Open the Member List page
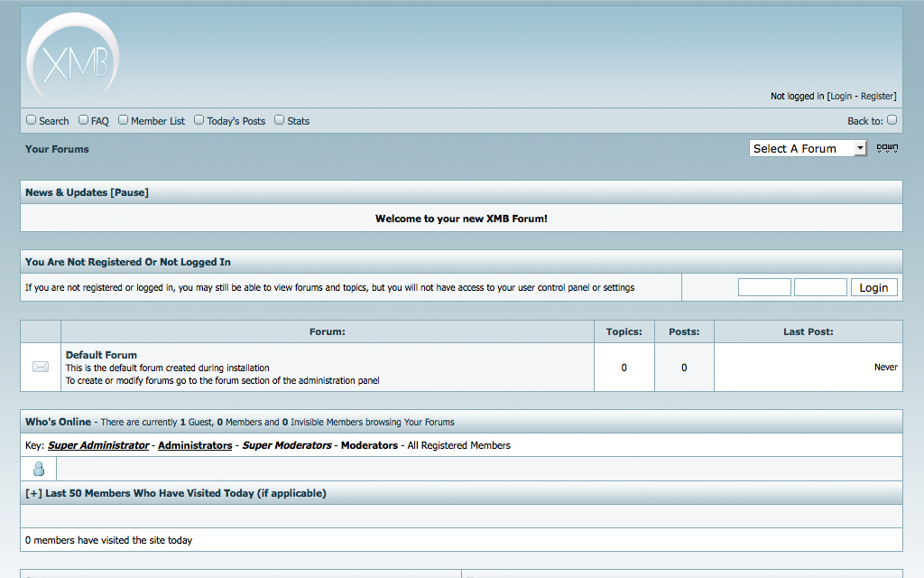 158,121
